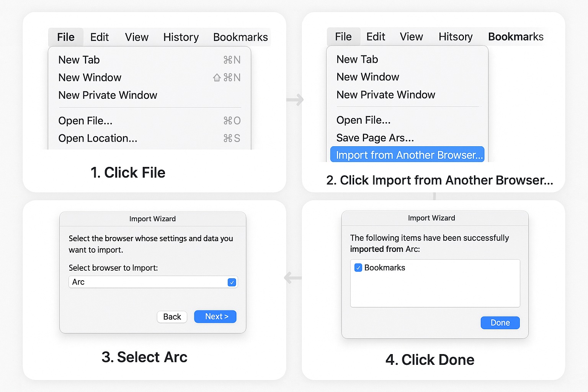Viewport: 588px width, 392px height.
Task: Open the View menu in step 2 panel
Action: [x=412, y=37]
